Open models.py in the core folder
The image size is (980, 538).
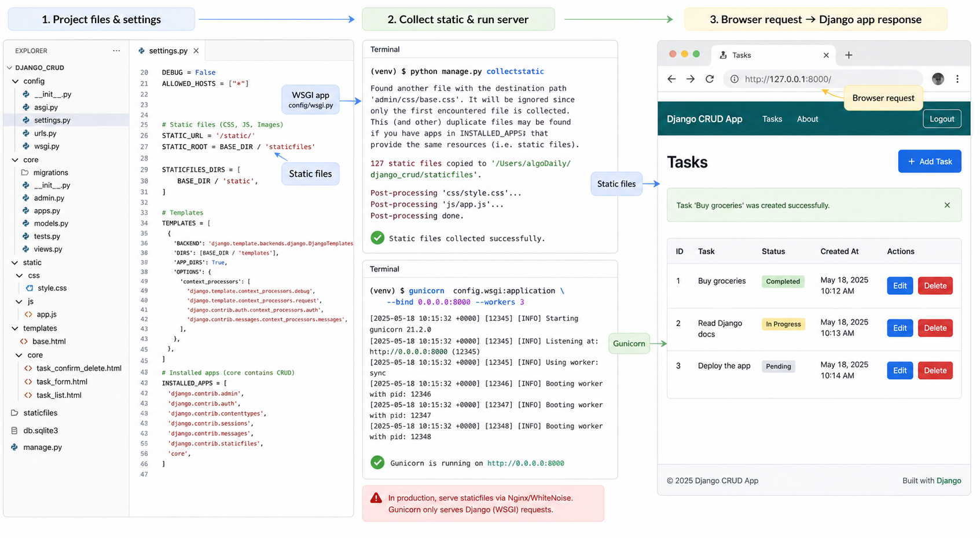coord(51,224)
